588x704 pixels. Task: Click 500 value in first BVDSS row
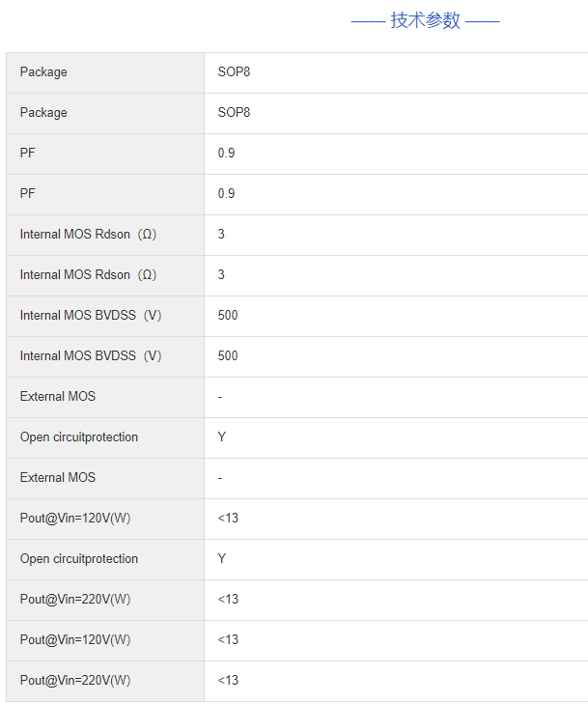click(228, 316)
